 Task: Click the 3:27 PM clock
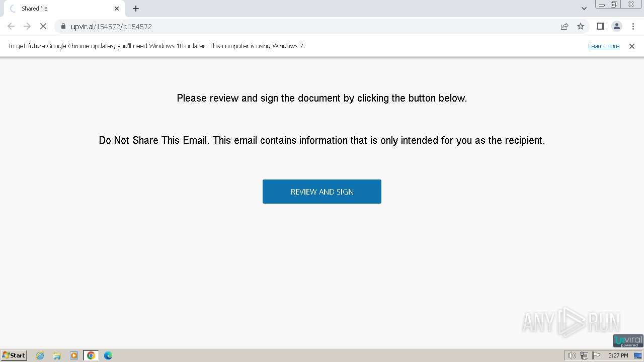[618, 355]
